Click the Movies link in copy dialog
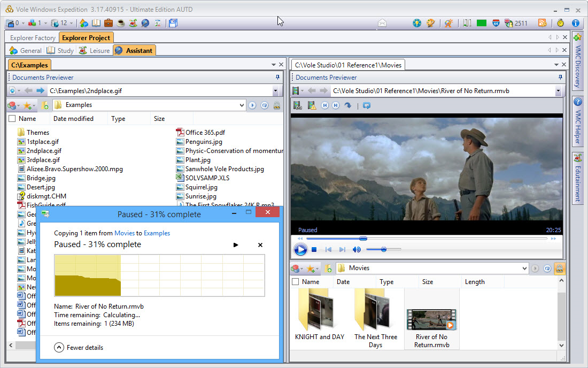Viewport: 588px width, 368px height. coord(125,233)
